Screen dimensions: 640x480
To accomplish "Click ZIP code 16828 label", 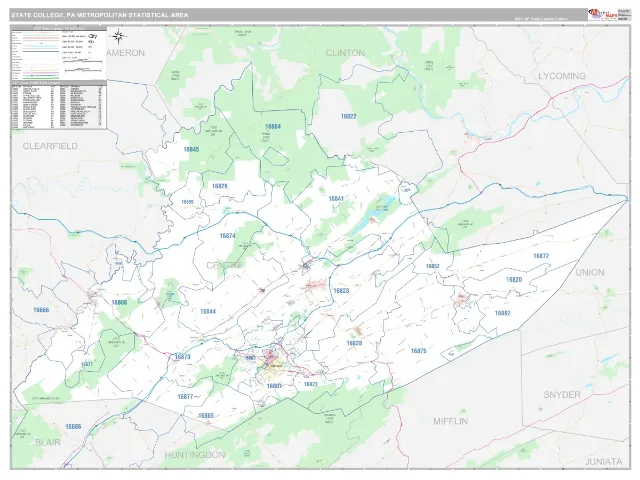I will coord(354,343).
